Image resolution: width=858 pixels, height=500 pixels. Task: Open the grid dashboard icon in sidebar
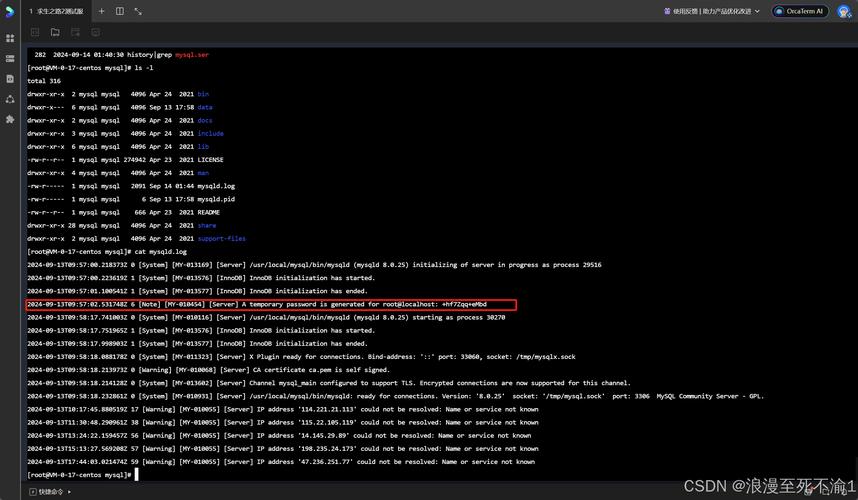pyautogui.click(x=10, y=38)
